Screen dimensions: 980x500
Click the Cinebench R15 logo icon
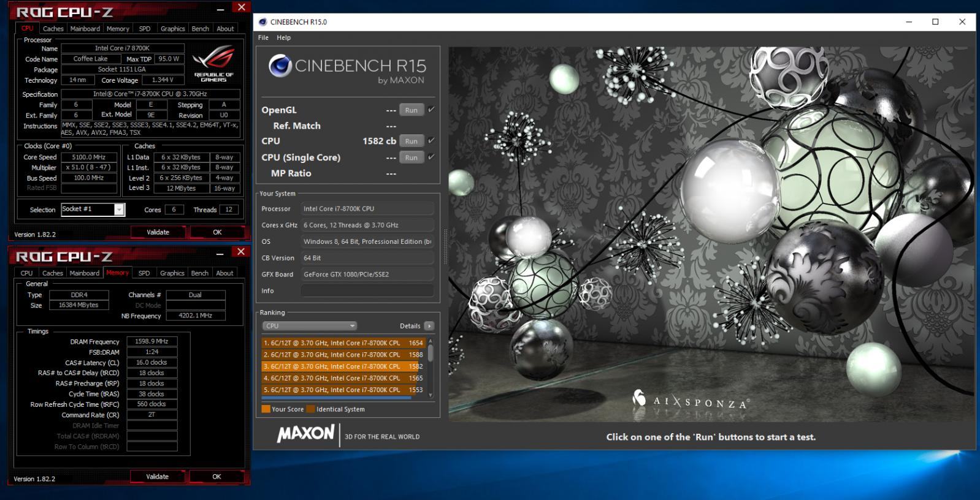[x=280, y=66]
